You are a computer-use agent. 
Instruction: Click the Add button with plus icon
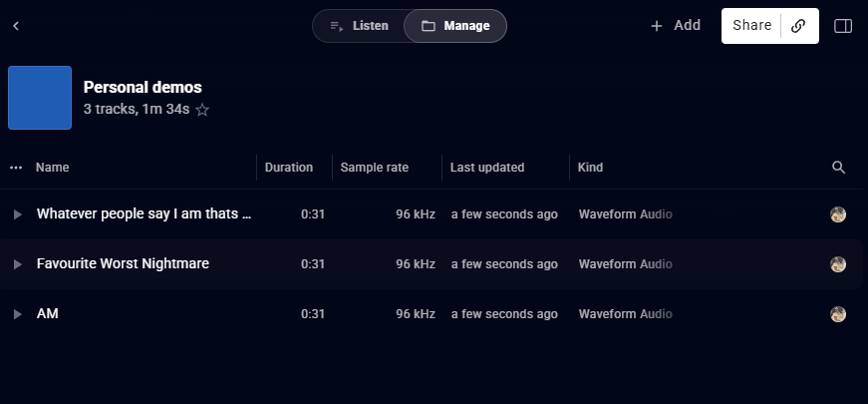pos(676,26)
